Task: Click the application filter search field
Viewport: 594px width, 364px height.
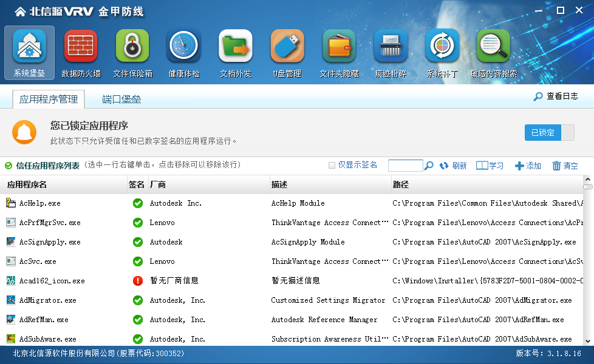Action: pos(405,166)
